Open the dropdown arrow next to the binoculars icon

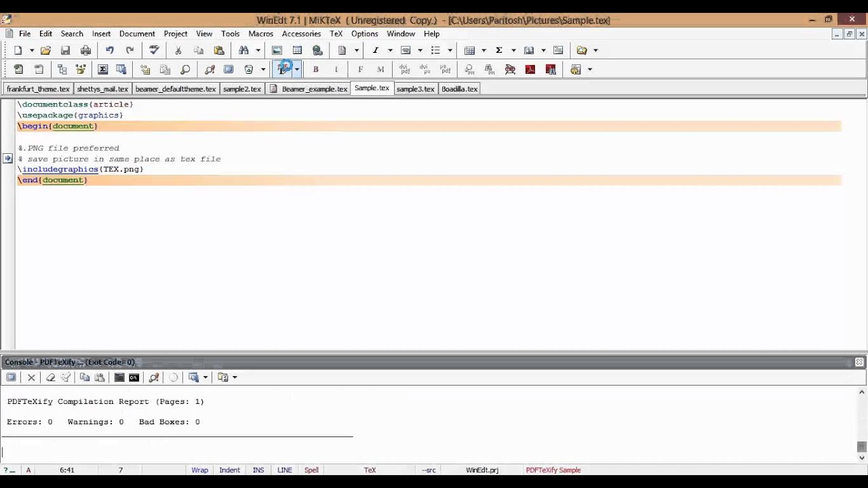click(x=258, y=50)
